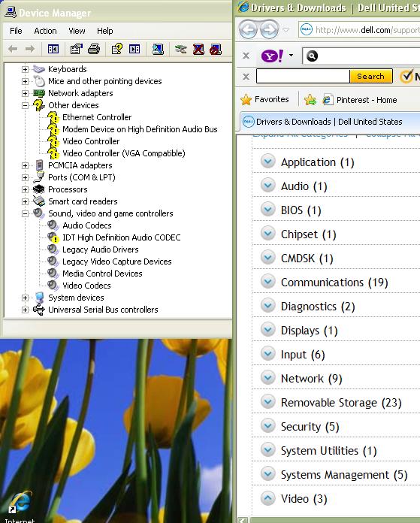
Task: Expand the Keyboards node
Action: coord(25,69)
